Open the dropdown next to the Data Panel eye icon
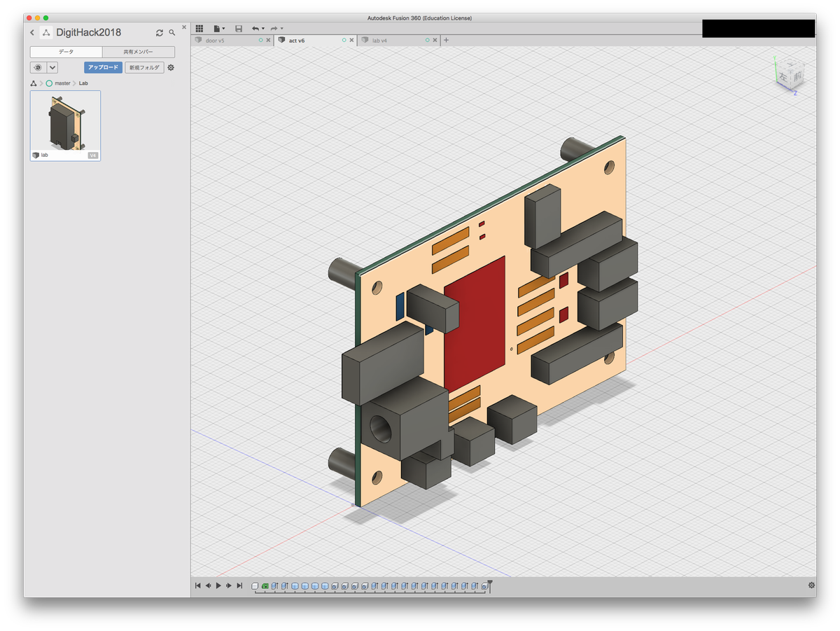Viewport: 840px width, 631px height. point(52,67)
